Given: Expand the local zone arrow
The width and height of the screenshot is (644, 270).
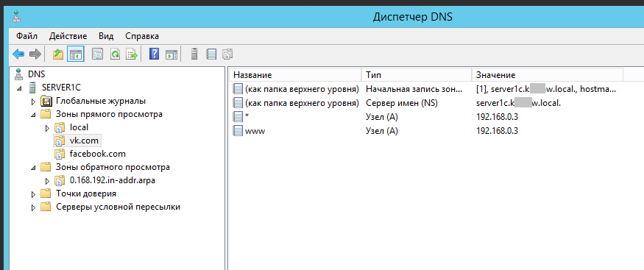Looking at the screenshot, I should tap(47, 128).
